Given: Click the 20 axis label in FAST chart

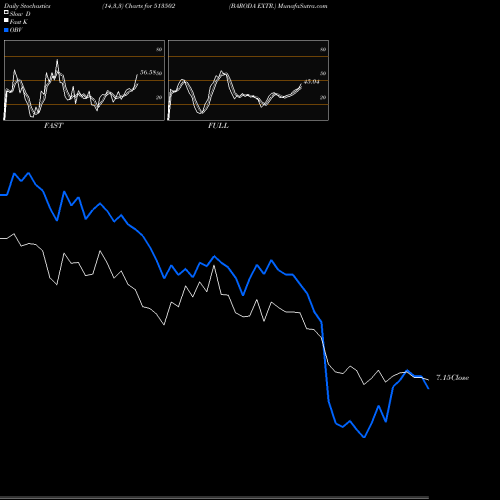Looking at the screenshot, I should 159,98.
